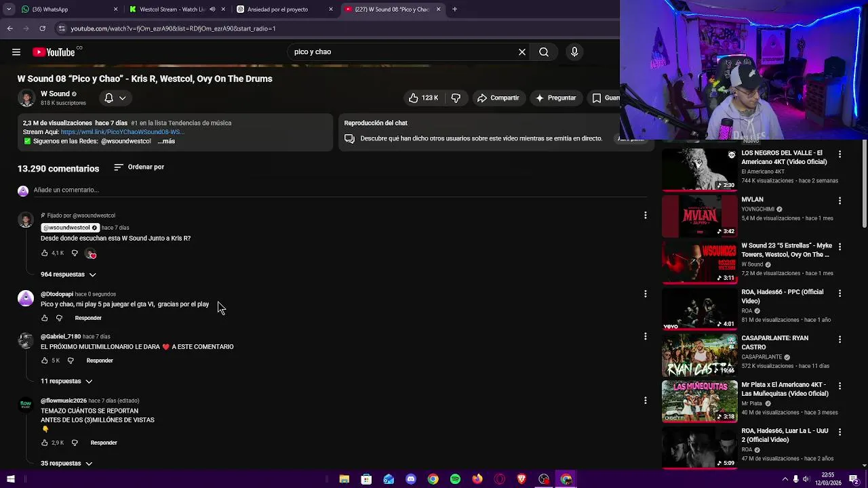The height and width of the screenshot is (488, 868).
Task: Share the video via Compartir
Action: [x=498, y=98]
